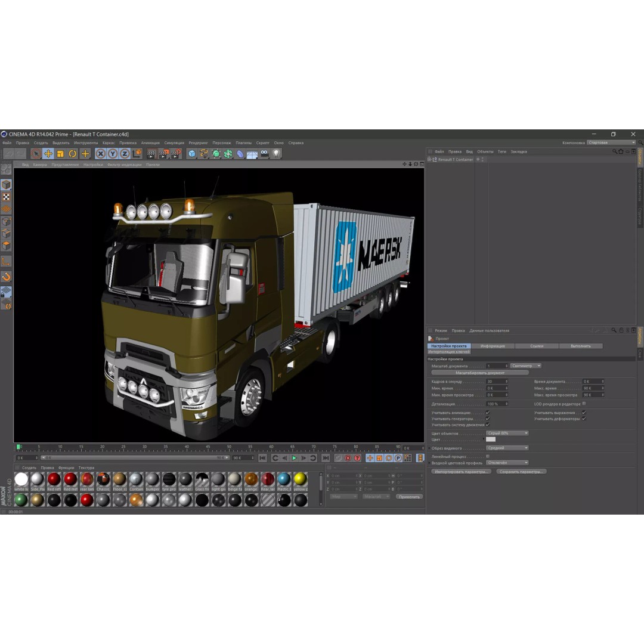644x644 pixels.
Task: Select the Plastic blue material sphere
Action: click(x=284, y=479)
